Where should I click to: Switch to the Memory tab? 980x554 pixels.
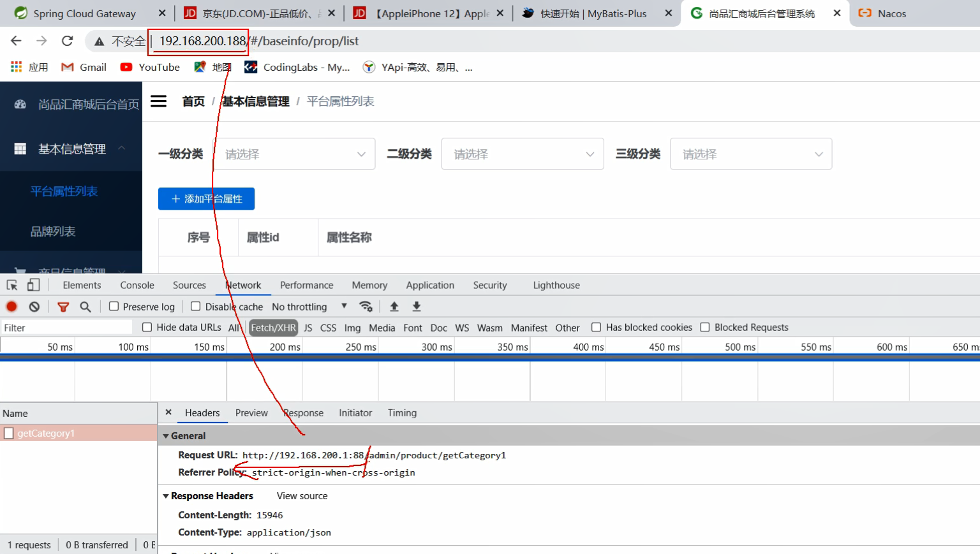[x=369, y=285]
